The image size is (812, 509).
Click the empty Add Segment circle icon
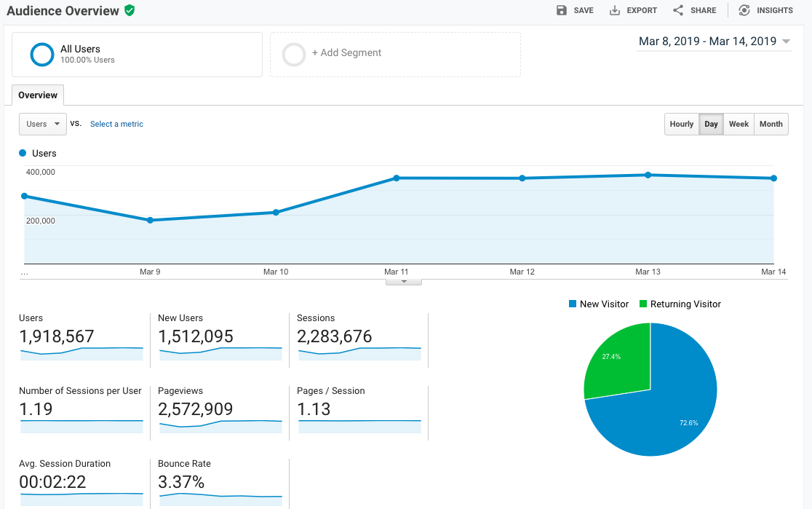pos(294,55)
